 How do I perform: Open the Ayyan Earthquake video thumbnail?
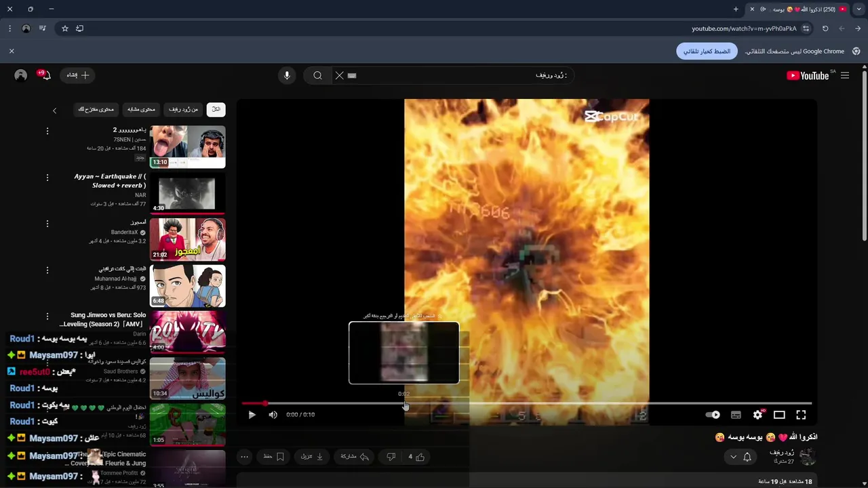pyautogui.click(x=187, y=193)
